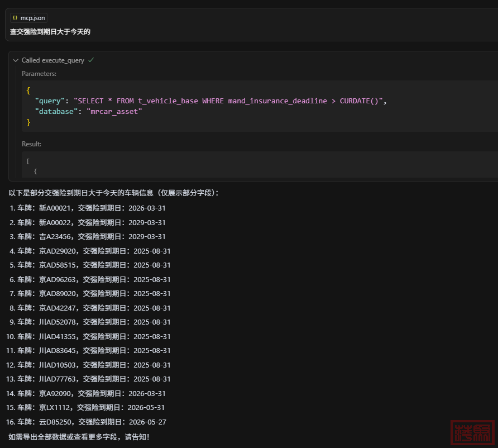Collapse the Called execute_query section
This screenshot has height=448, width=498.
click(16, 60)
